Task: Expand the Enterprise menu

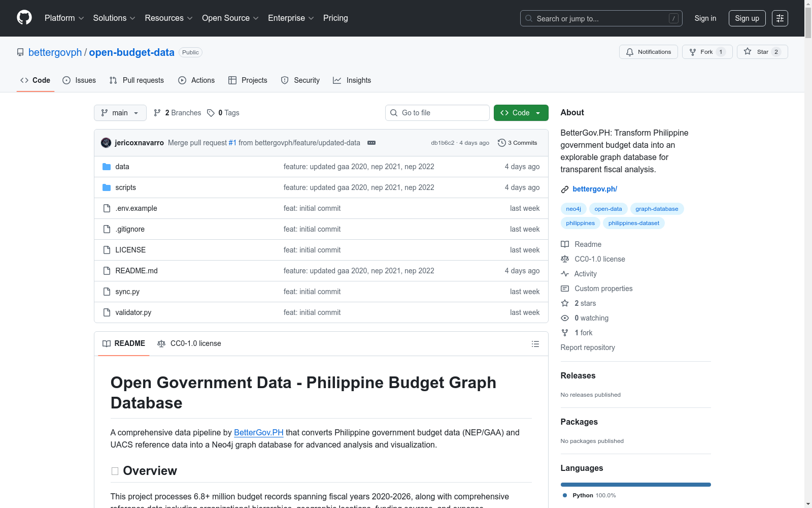Action: coord(291,18)
